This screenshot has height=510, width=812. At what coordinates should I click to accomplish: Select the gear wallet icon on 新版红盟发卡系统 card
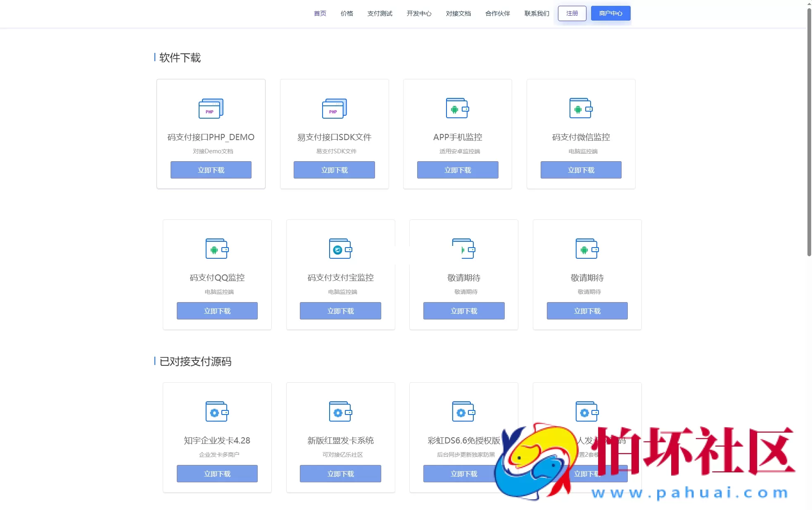pos(340,412)
